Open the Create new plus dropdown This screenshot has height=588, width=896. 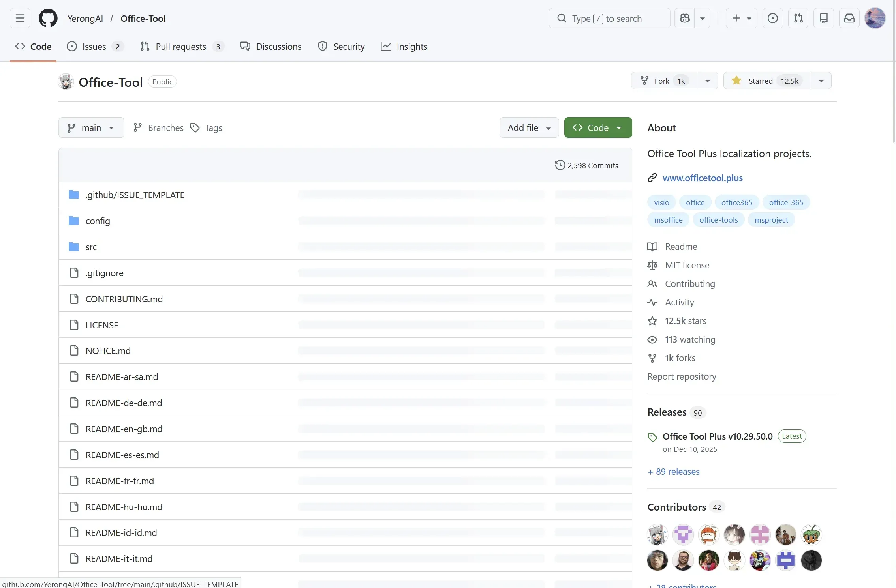(x=742, y=18)
